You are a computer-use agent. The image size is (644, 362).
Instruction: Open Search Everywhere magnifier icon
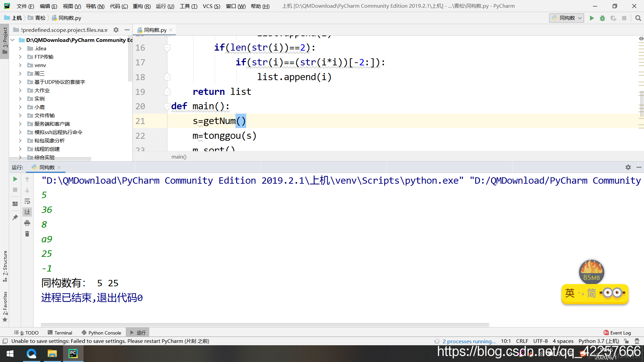tap(638, 18)
